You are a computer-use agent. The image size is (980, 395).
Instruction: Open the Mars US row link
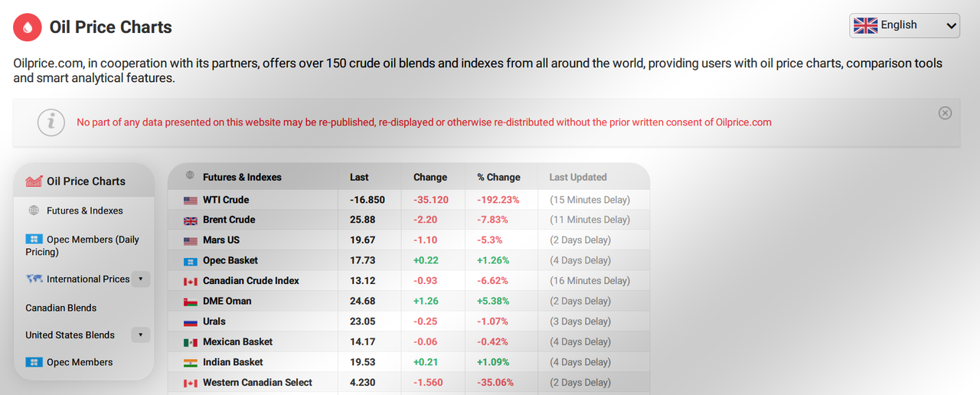(x=221, y=240)
